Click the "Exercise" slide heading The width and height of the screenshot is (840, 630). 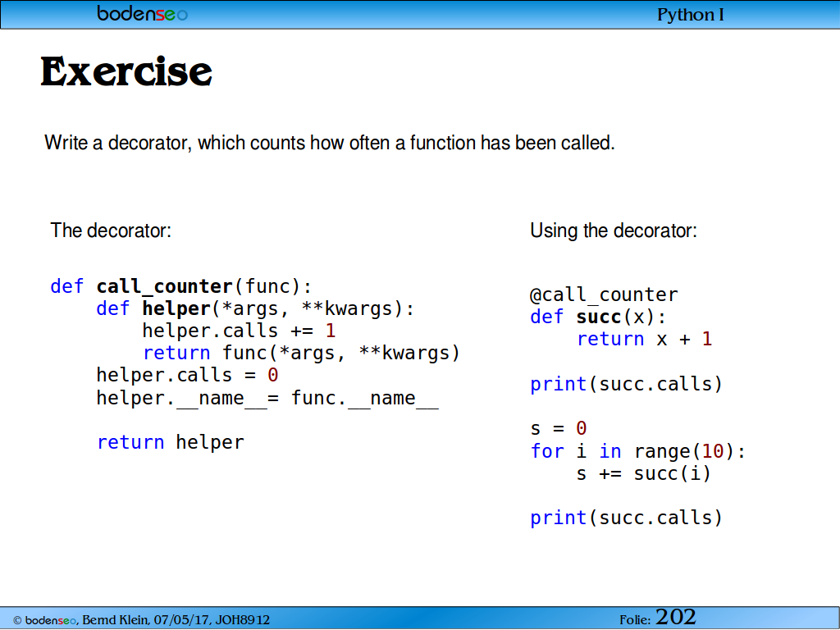[126, 72]
